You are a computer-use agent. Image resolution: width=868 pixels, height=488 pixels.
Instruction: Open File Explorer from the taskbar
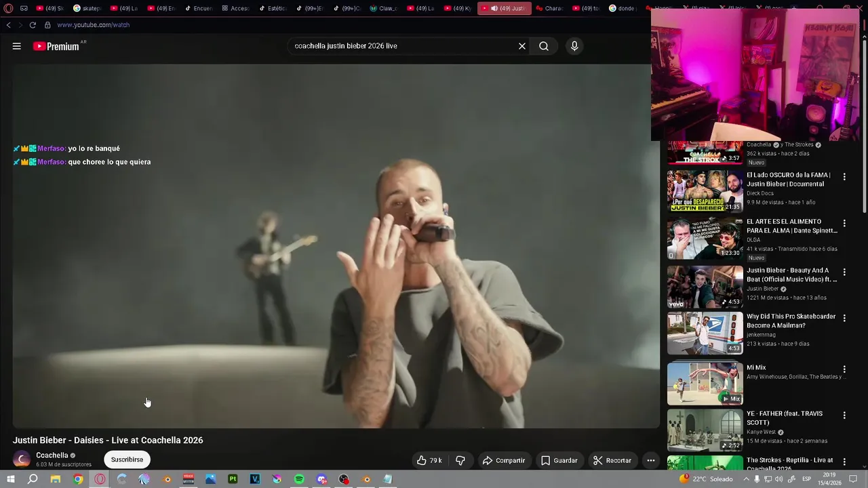(56, 479)
